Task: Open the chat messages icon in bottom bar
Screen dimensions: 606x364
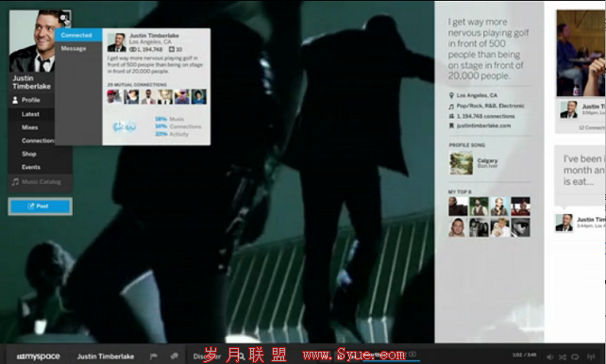Action: coord(175,356)
